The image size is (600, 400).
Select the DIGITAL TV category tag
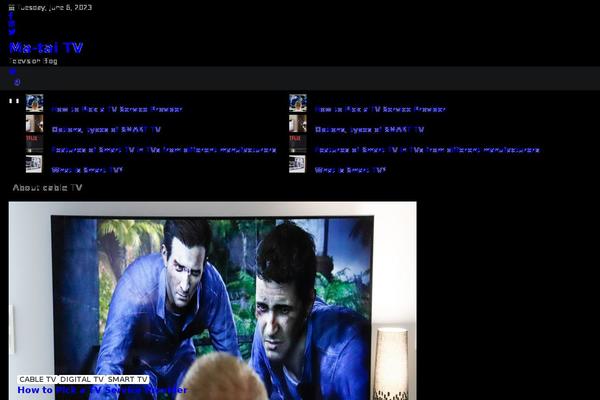point(82,379)
